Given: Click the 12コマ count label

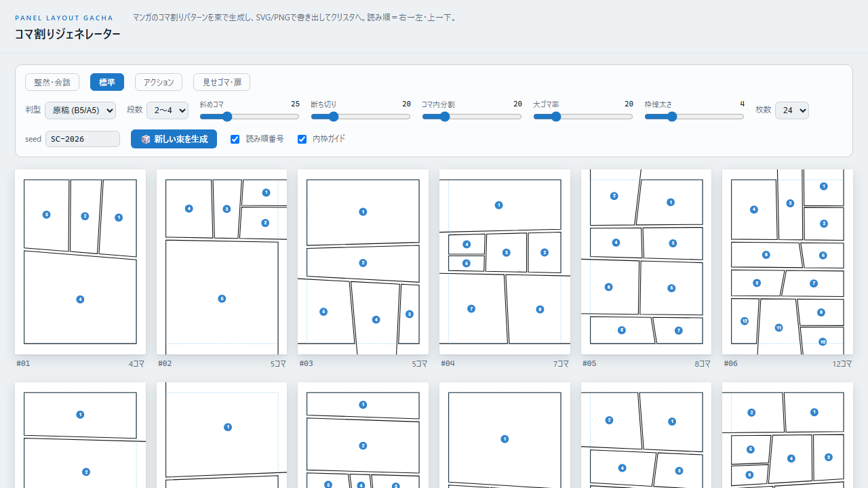Looking at the screenshot, I should coord(841,364).
